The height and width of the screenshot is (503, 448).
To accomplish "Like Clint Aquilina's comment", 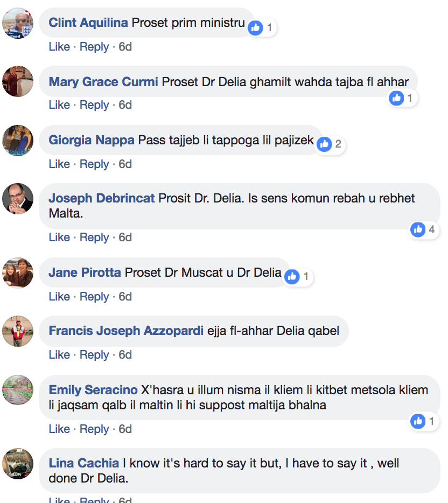I will (59, 47).
